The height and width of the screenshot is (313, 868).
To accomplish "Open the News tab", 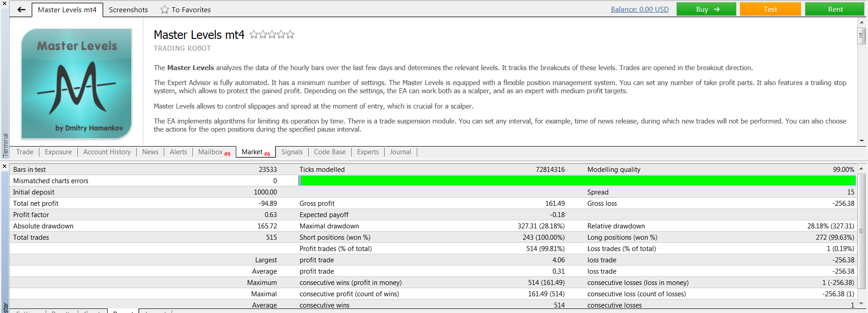I will pos(150,152).
